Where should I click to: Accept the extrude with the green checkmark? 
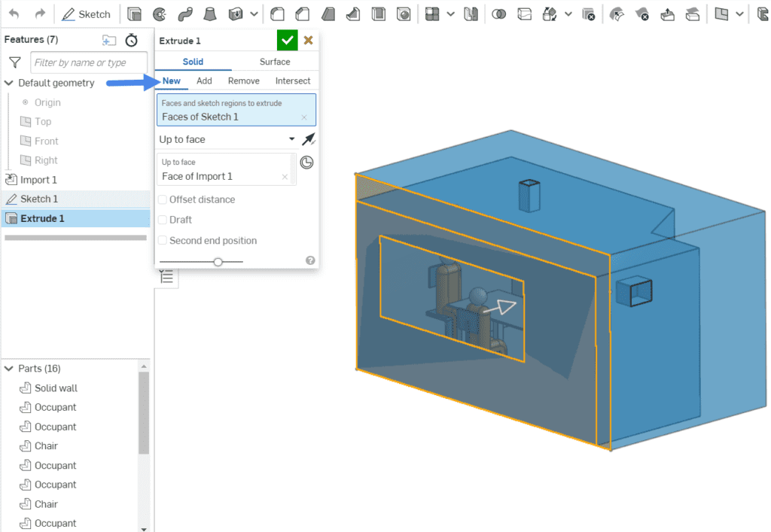tap(287, 40)
